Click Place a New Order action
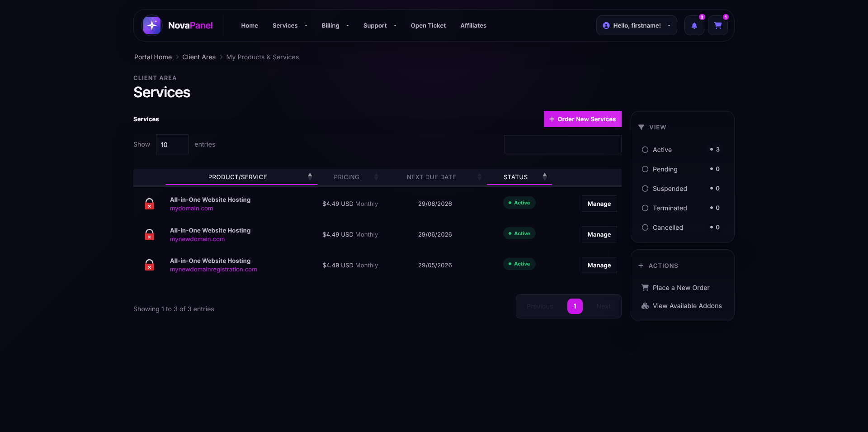 pyautogui.click(x=681, y=288)
